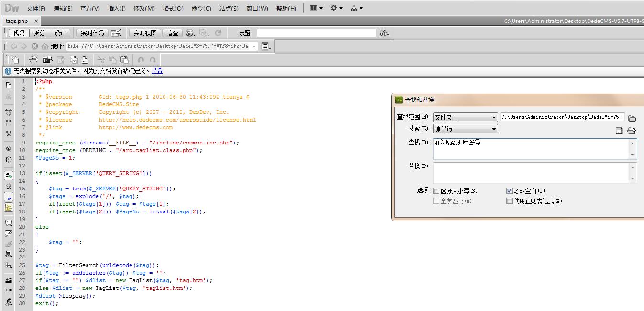644x311 pixels.
Task: Click the Collapse Full Tag icon in the coding toolbar
Action: [9, 112]
